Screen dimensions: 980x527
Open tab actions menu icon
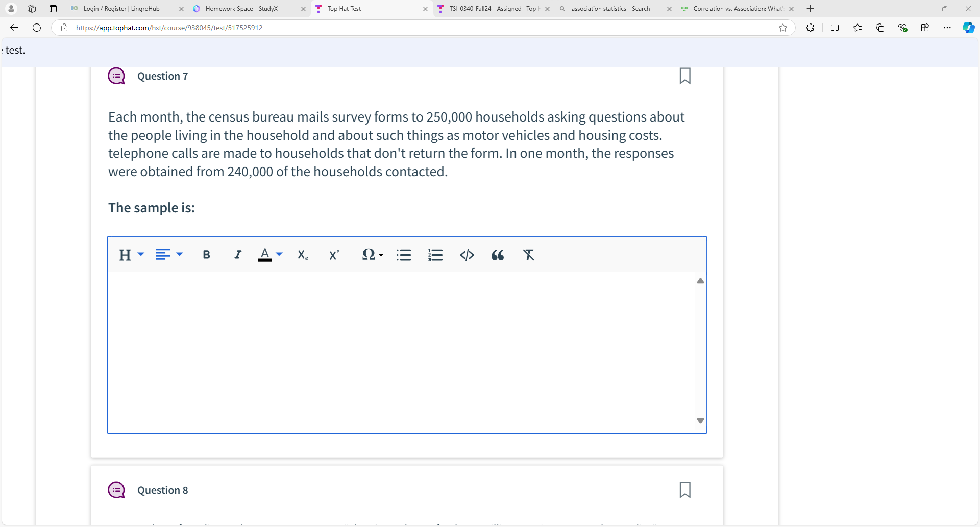pos(53,9)
